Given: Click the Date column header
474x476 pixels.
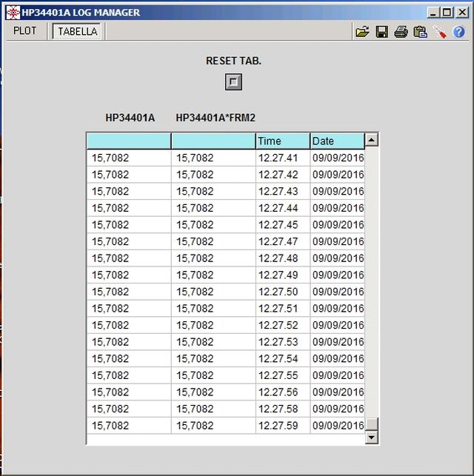Looking at the screenshot, I should coord(337,141).
